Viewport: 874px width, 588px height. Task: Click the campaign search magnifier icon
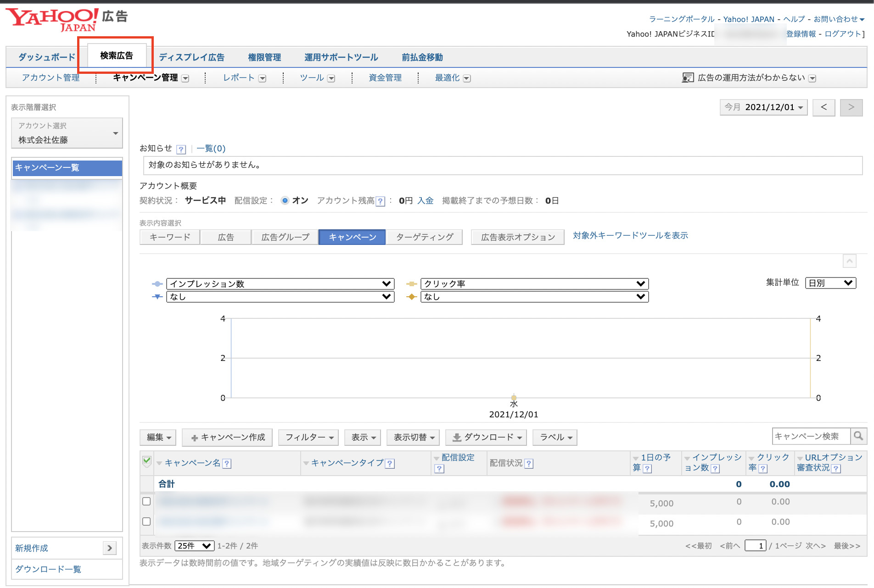(x=858, y=436)
